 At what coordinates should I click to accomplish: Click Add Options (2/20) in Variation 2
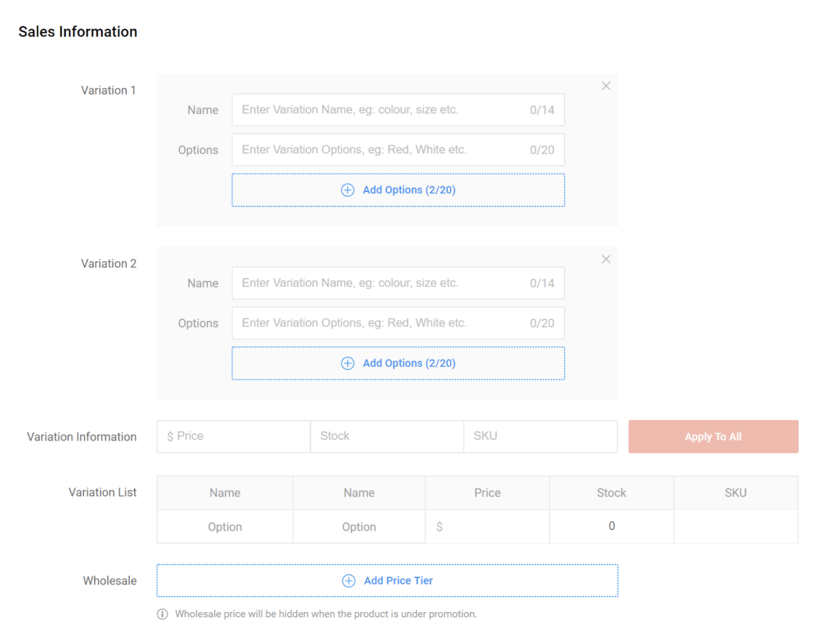398,363
